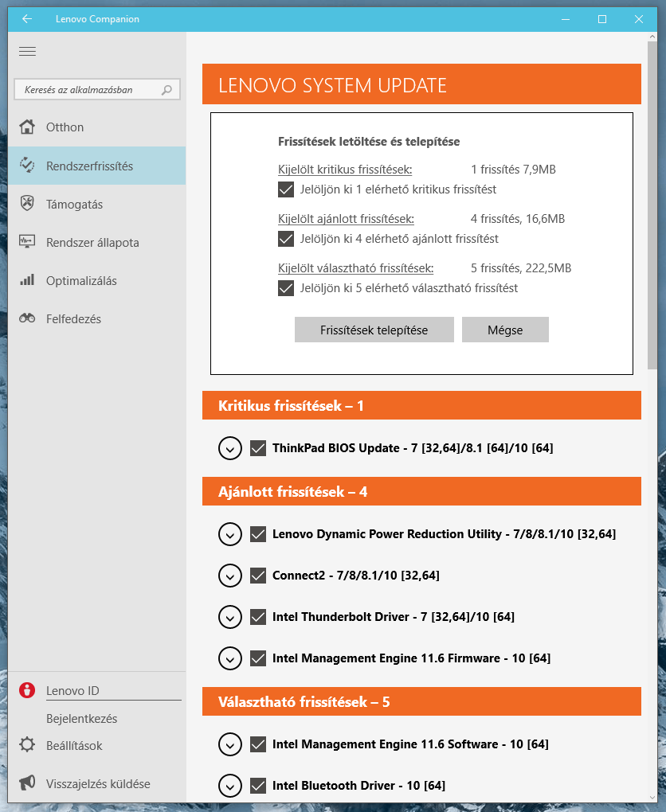Go to Otthon in the sidebar

pyautogui.click(x=97, y=127)
